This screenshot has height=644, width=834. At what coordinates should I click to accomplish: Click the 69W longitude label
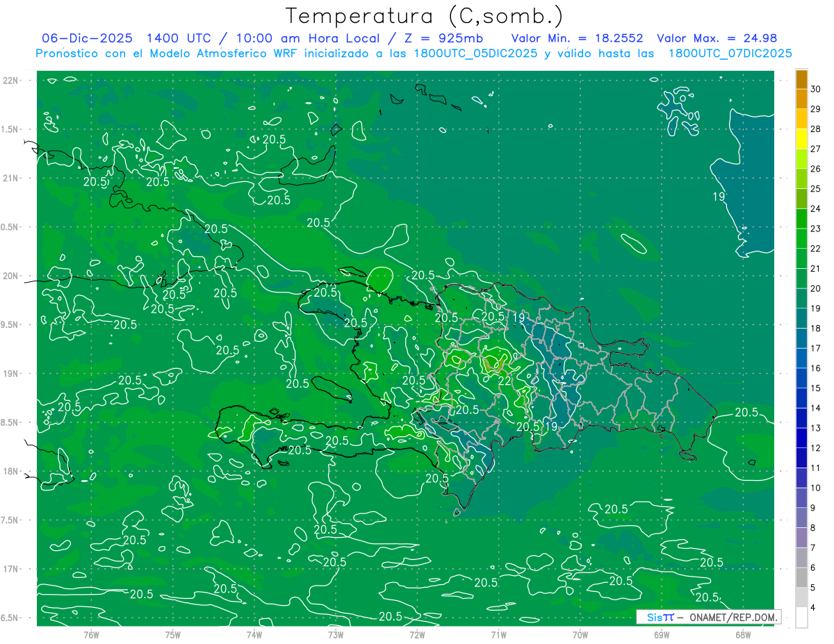662,634
